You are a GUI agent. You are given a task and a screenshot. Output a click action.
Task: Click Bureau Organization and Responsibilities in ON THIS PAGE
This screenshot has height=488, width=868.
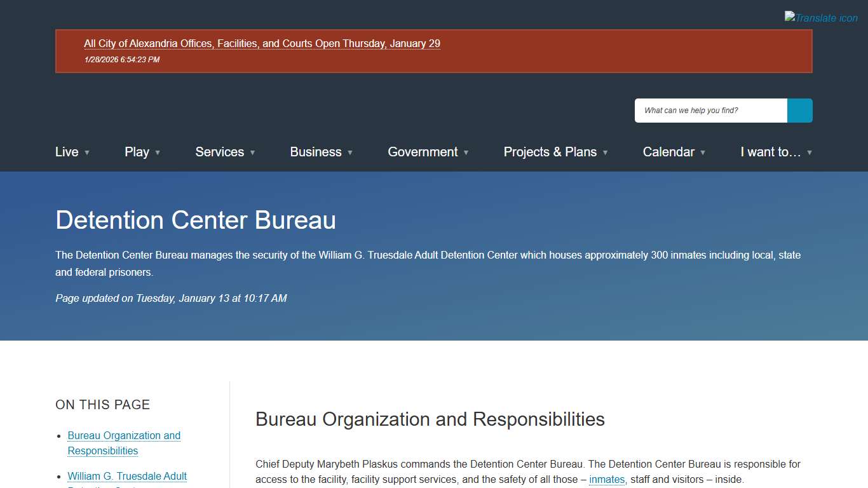click(x=124, y=443)
